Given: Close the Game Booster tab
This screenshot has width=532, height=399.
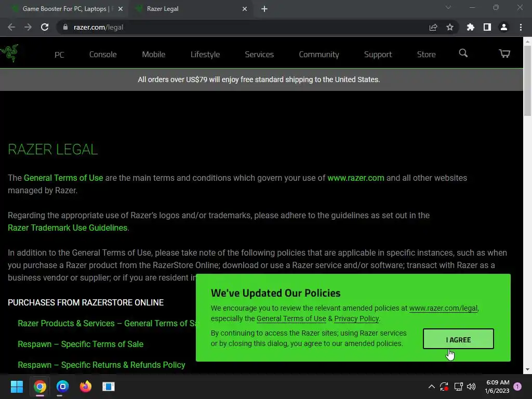Looking at the screenshot, I should (121, 9).
